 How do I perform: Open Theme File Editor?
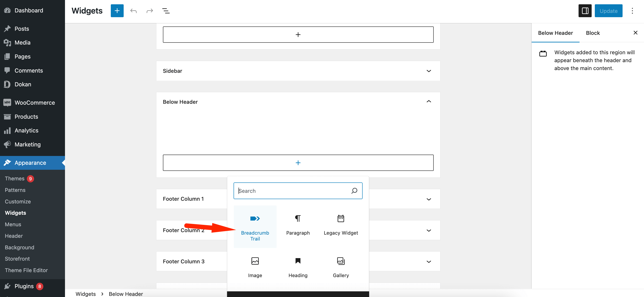[x=26, y=270]
